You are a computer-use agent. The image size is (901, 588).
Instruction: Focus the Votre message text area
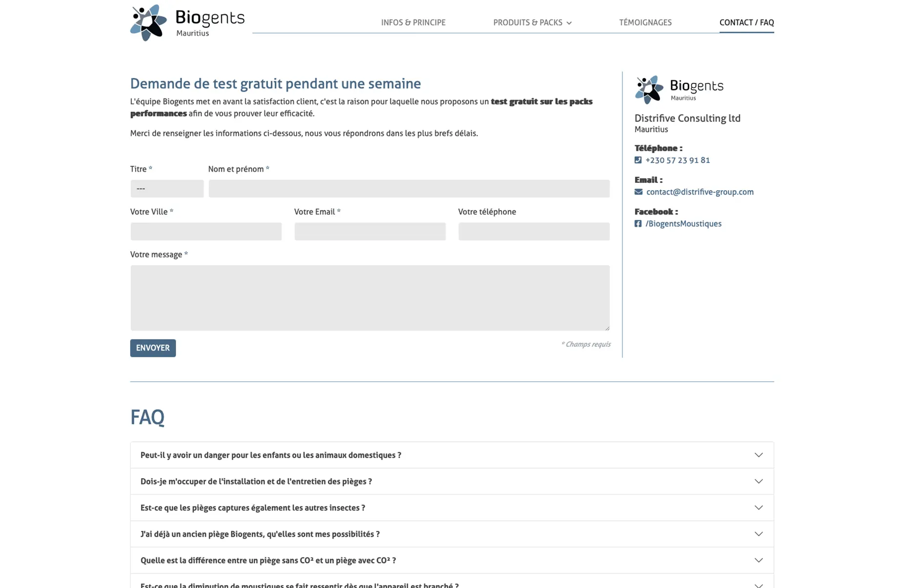click(370, 297)
